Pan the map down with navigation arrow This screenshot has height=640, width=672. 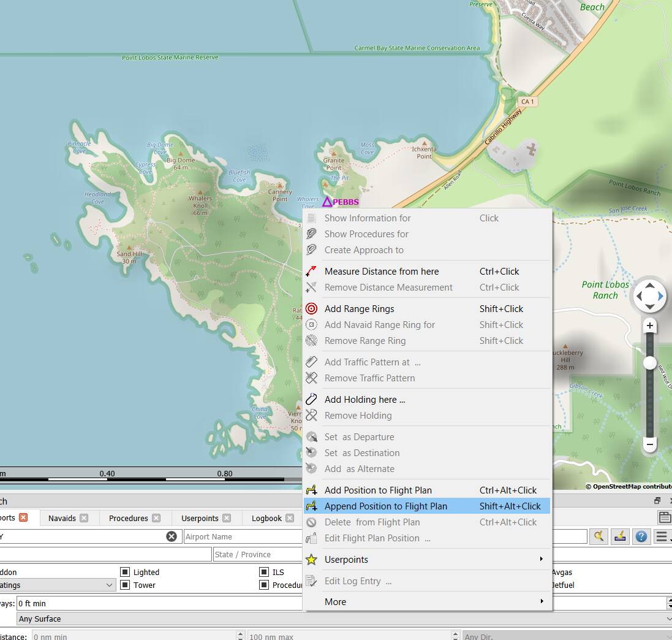click(x=650, y=307)
